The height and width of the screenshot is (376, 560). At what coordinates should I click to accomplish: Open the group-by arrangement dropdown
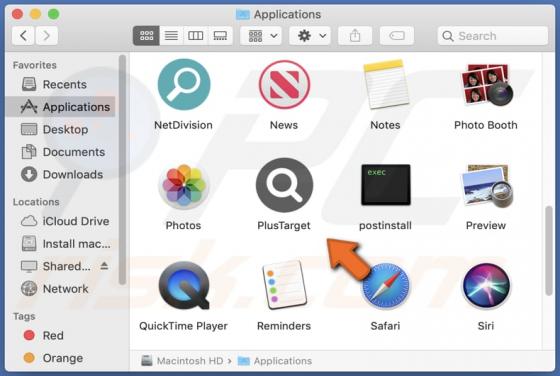tap(261, 36)
